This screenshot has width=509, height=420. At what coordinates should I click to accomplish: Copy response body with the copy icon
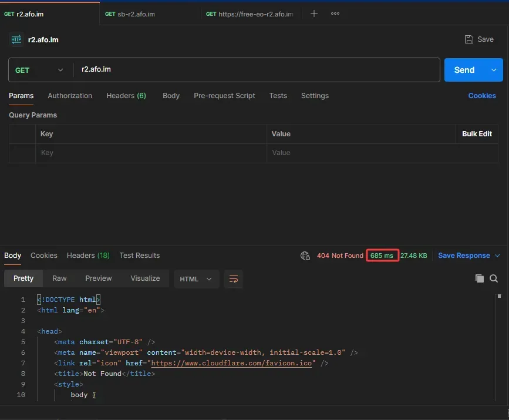tap(480, 278)
